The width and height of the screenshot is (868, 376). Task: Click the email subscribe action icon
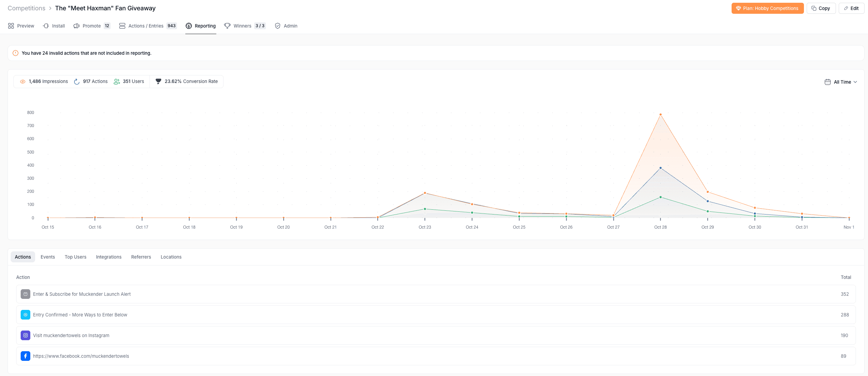[25, 294]
